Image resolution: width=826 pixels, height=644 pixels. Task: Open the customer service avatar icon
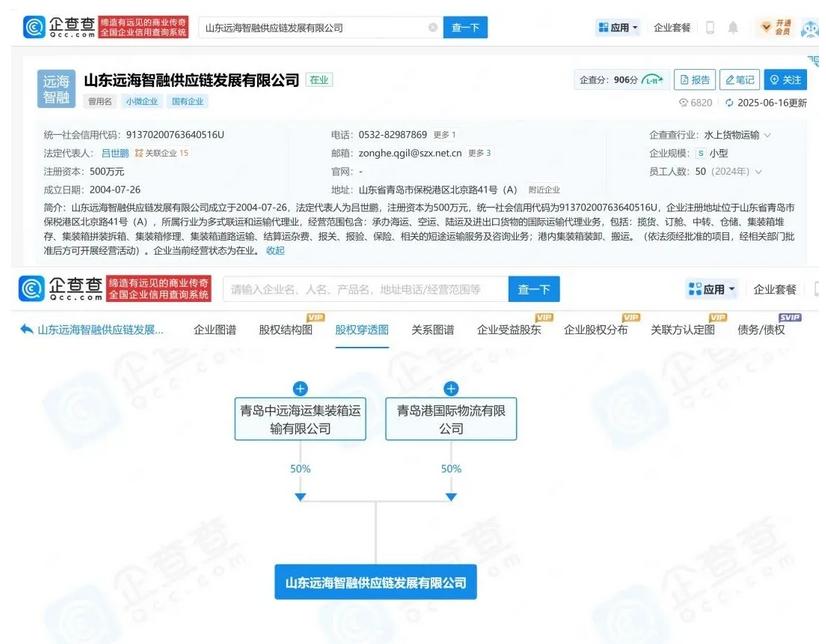coord(810,28)
